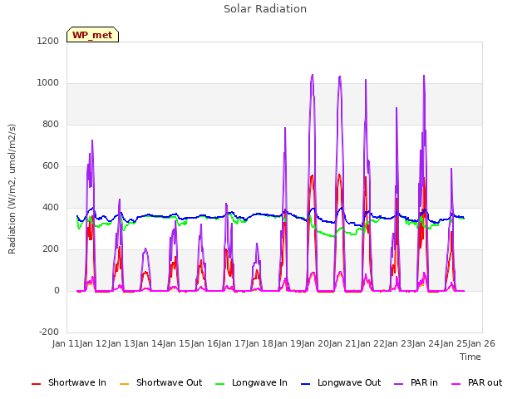This screenshot has width=532, height=399.
Task: Click the Time x-axis label
Action: pyautogui.click(x=470, y=357)
